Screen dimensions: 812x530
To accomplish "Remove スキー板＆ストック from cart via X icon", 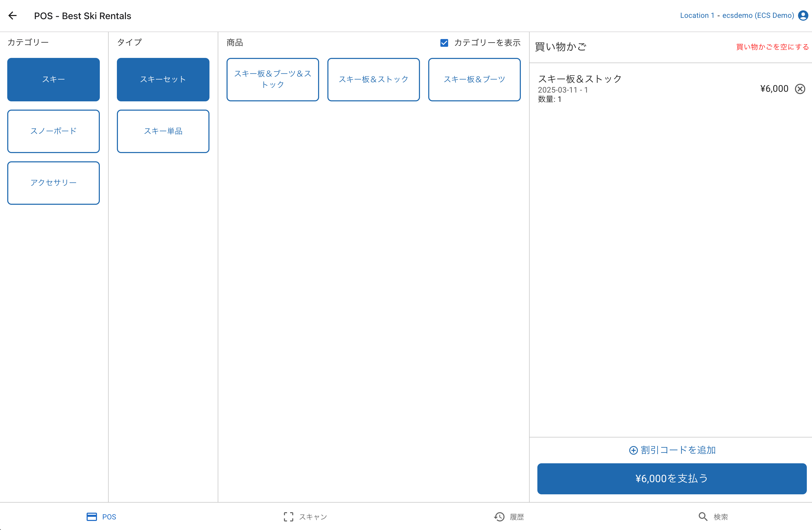I will 800,89.
